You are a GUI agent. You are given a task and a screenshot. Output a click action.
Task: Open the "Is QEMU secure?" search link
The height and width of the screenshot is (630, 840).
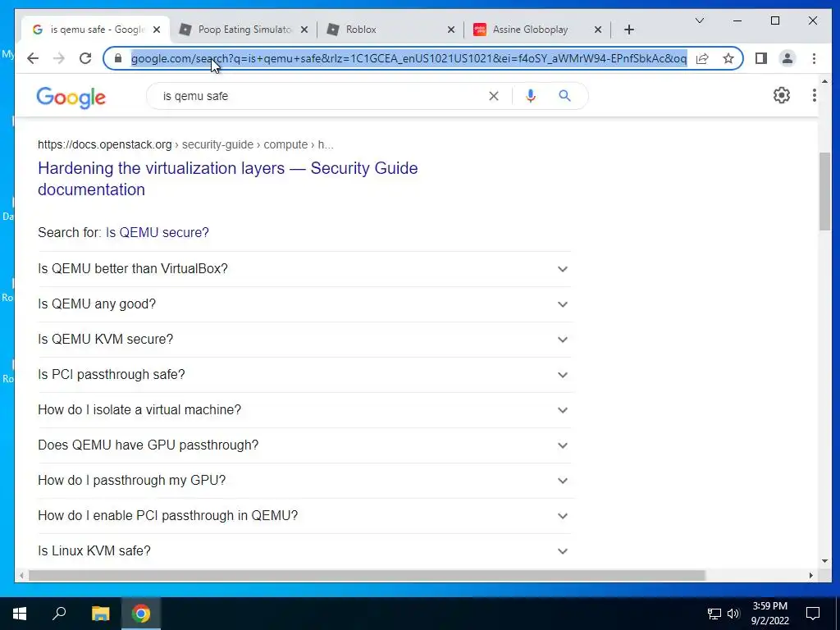click(157, 232)
